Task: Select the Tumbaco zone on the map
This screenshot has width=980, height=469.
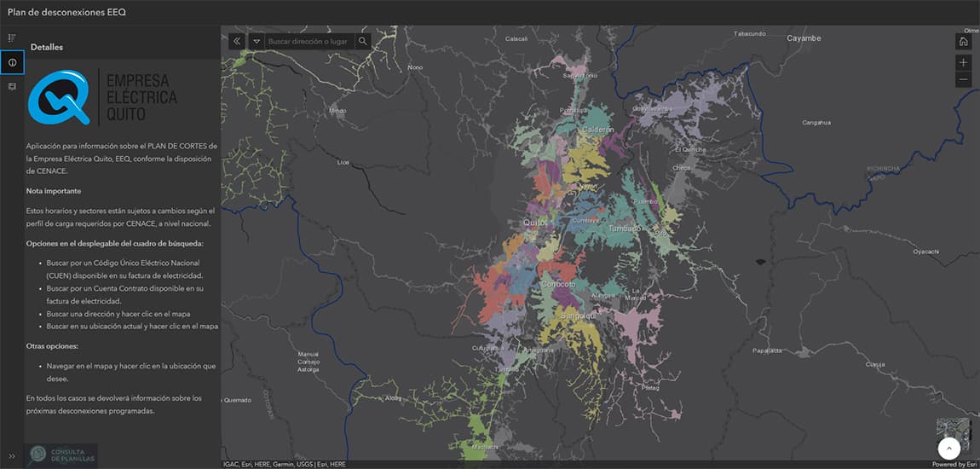Action: click(x=624, y=229)
